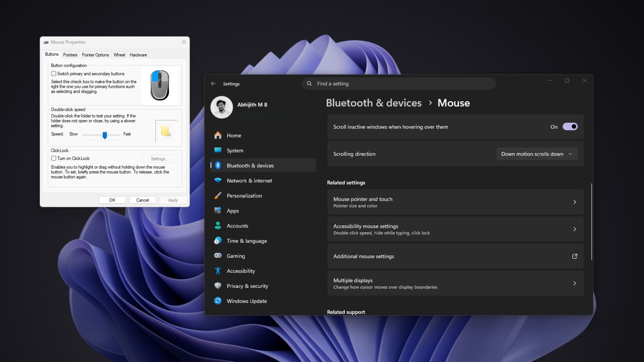Expand Accessibility mouse settings chevron
This screenshot has height=362, width=644.
pyautogui.click(x=575, y=229)
